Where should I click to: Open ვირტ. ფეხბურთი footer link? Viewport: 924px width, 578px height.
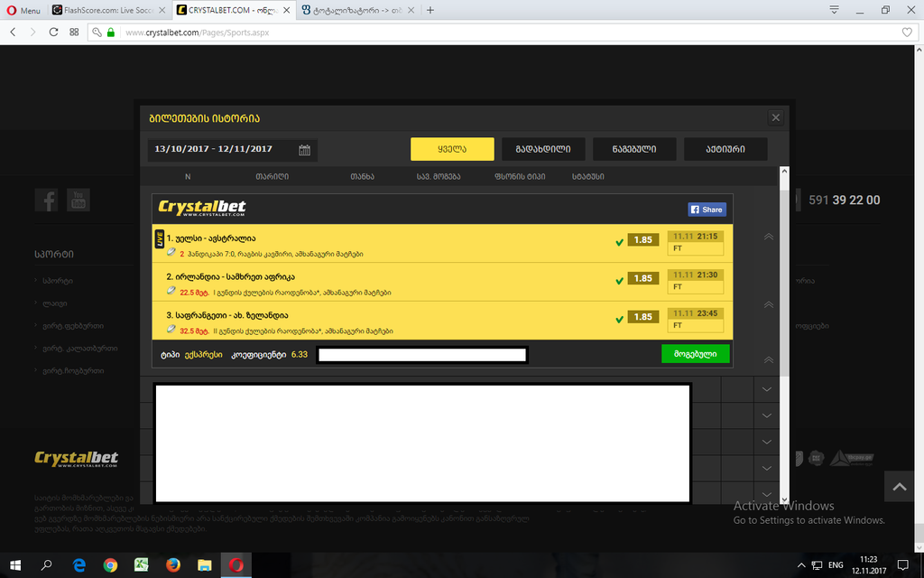coord(73,325)
